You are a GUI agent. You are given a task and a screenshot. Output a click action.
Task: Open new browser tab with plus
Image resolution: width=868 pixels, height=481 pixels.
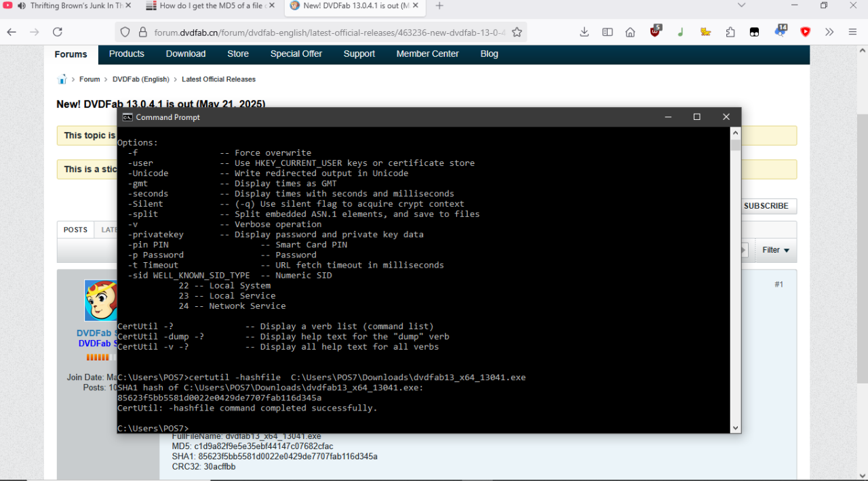439,5
